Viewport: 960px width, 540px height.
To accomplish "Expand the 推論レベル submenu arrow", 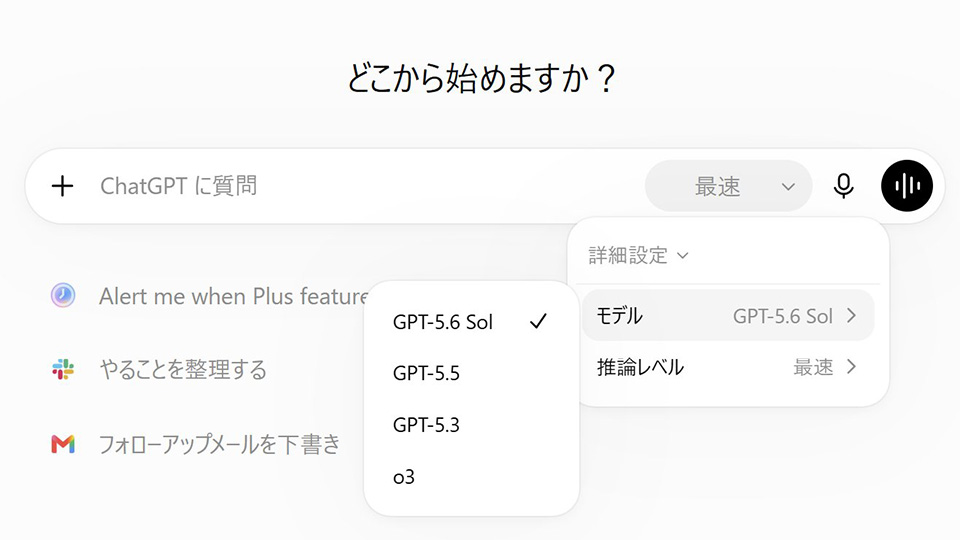I will tap(851, 367).
